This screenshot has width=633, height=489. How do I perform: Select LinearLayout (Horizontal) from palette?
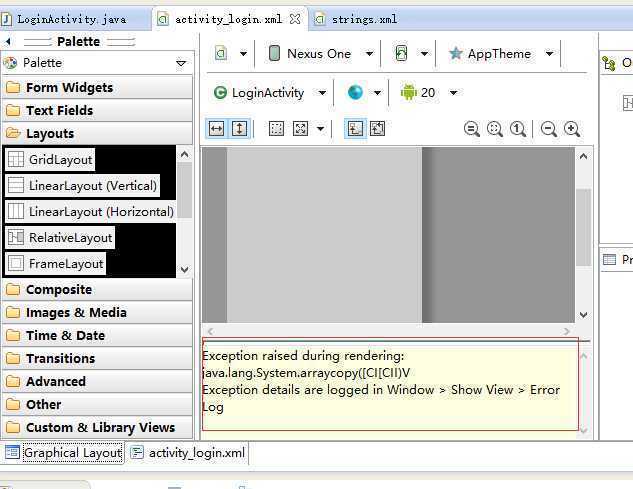90,212
